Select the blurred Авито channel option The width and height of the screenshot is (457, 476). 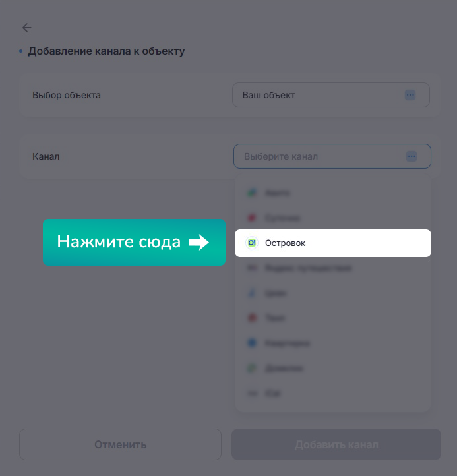coord(333,193)
